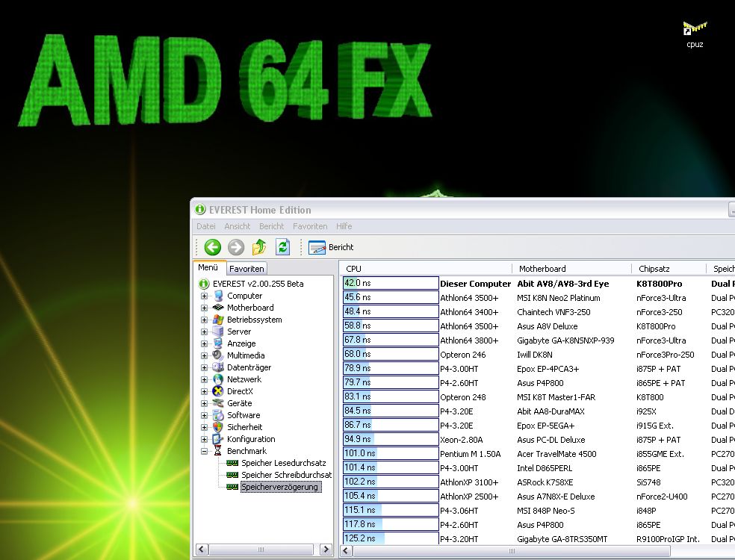
Task: Switch to the Menü tab
Action: coord(208,267)
